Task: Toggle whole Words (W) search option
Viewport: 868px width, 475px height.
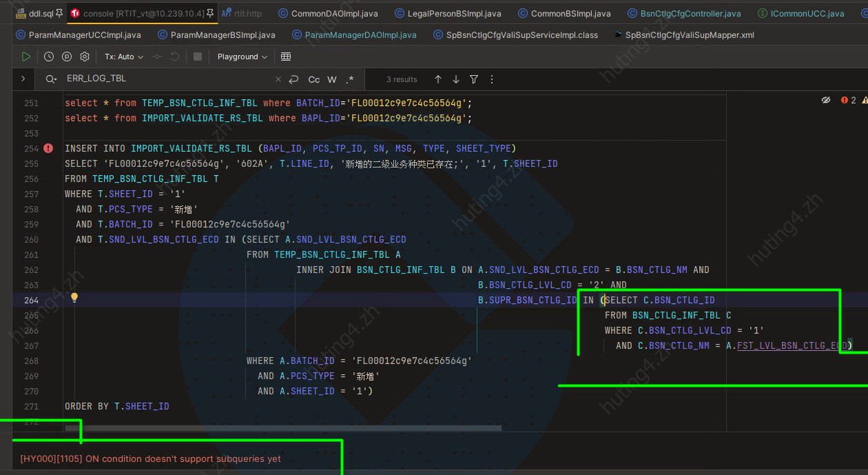Action: (332, 79)
